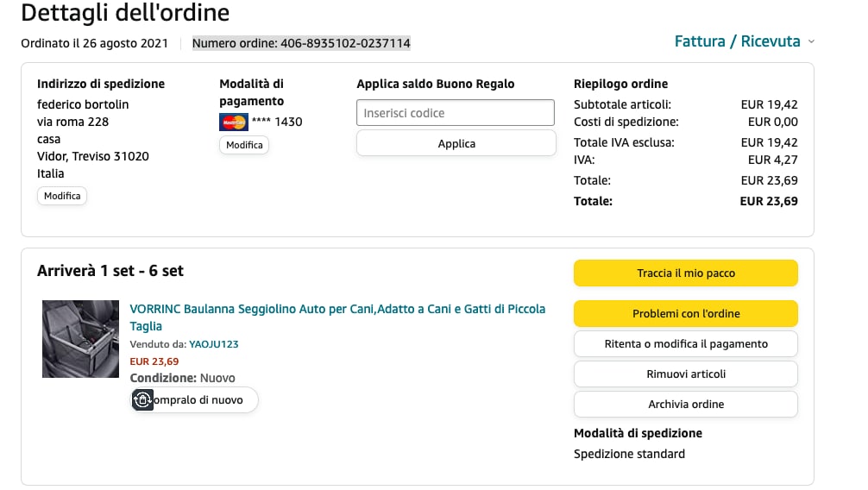
Task: Click the red item price EUR 23,69
Action: (x=154, y=361)
